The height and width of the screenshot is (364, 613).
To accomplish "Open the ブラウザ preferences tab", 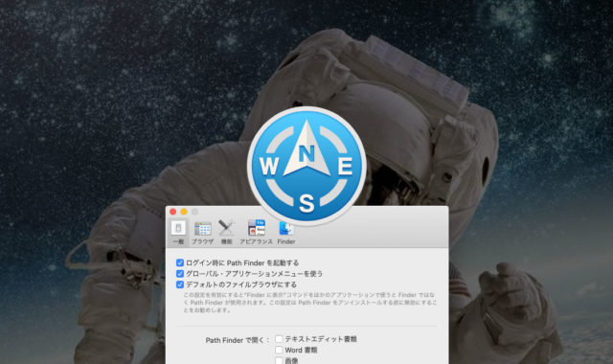I will pyautogui.click(x=202, y=232).
